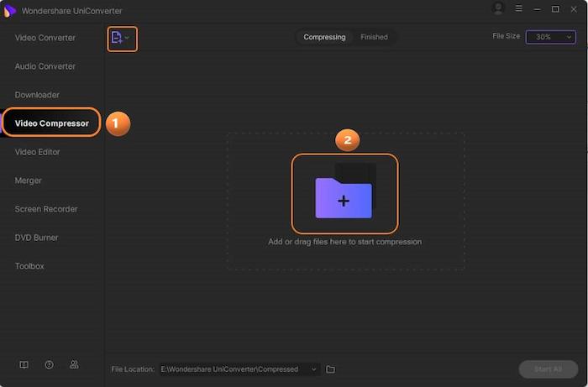Select the Compressing tab
Image resolution: width=588 pixels, height=387 pixels.
(x=324, y=37)
